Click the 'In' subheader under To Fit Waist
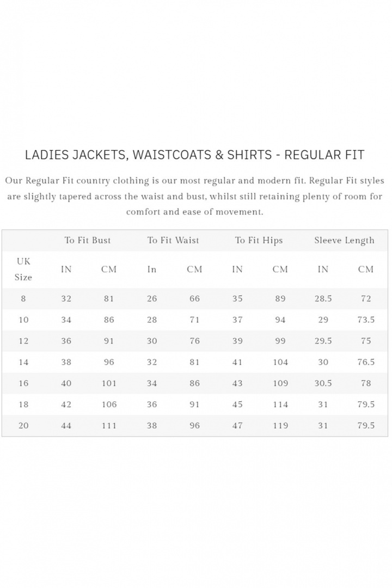This screenshot has width=392, height=588. point(152,269)
